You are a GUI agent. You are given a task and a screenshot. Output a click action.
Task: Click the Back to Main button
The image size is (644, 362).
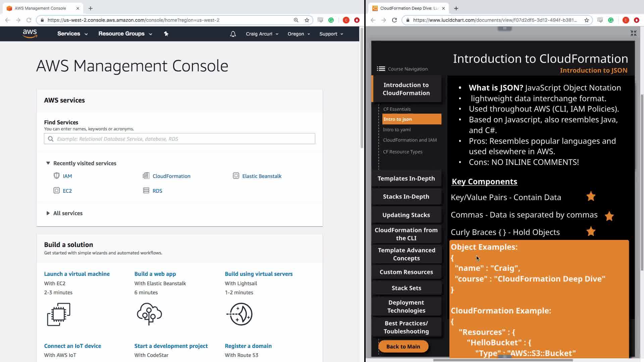[403, 346]
